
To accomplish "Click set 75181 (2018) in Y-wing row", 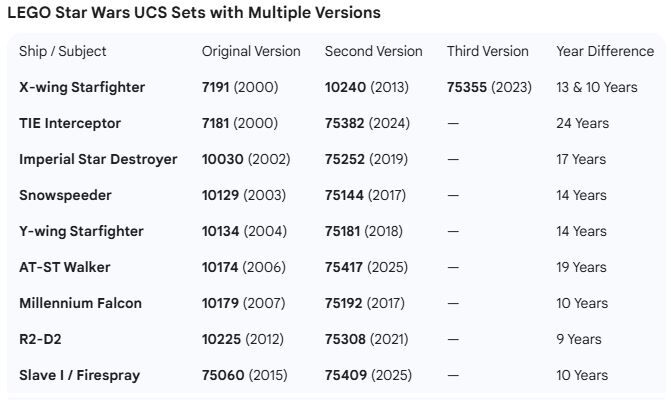I will (x=365, y=231).
